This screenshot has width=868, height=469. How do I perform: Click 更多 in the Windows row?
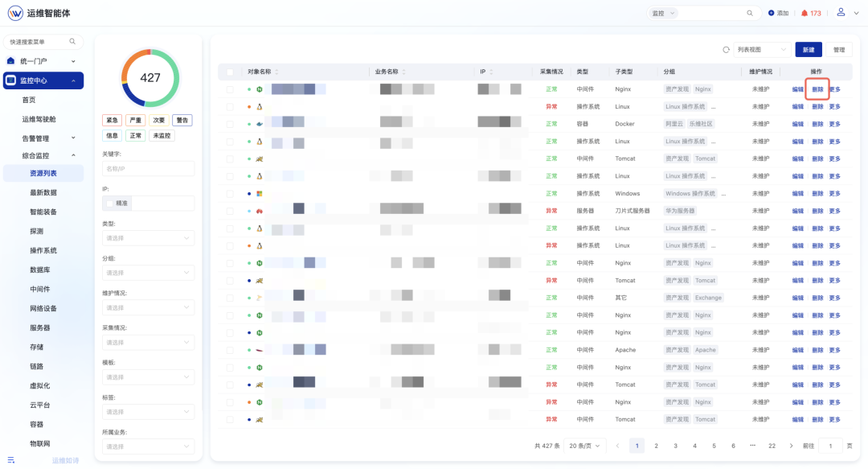pyautogui.click(x=835, y=194)
